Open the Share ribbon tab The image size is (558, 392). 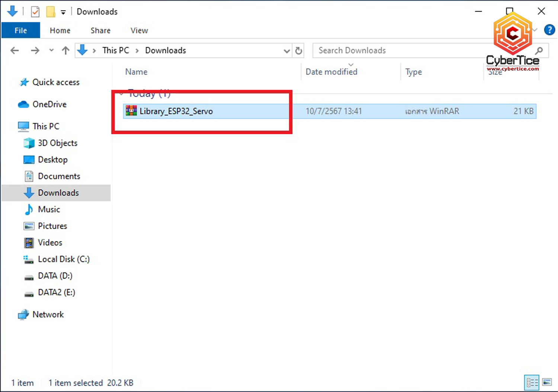[100, 30]
